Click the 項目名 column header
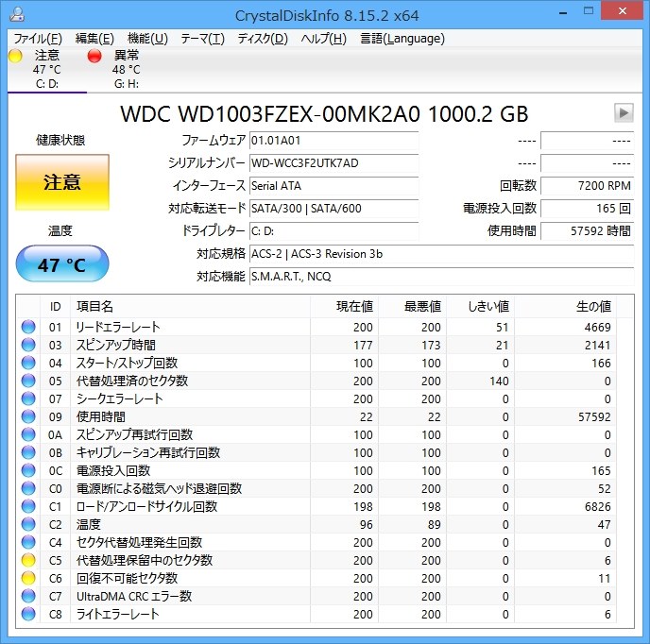Screen dimensions: 650x644 (x=190, y=306)
